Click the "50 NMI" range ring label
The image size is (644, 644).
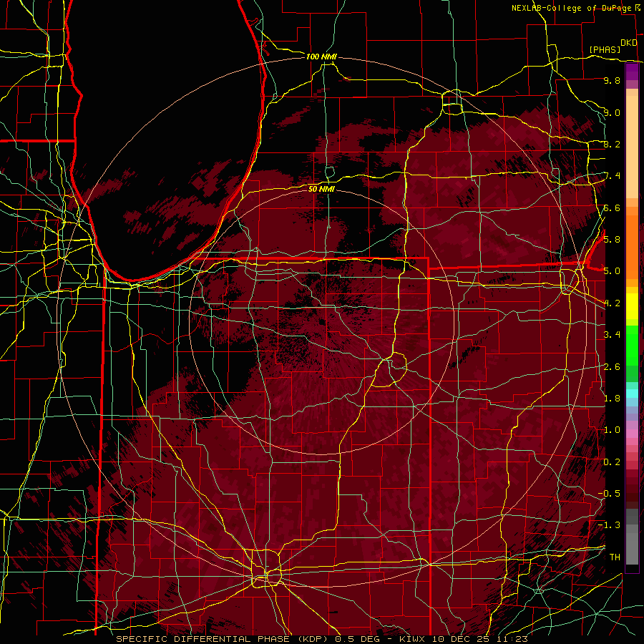click(x=321, y=189)
